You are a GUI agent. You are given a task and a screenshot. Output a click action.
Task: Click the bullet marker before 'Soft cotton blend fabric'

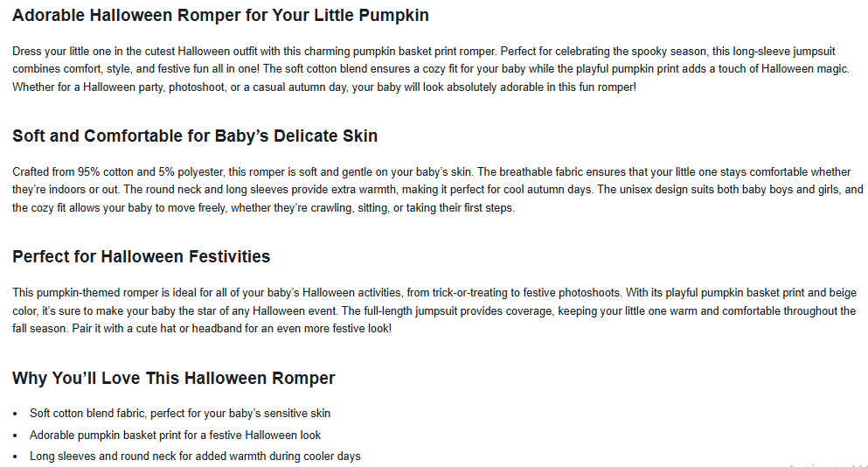tap(16, 413)
